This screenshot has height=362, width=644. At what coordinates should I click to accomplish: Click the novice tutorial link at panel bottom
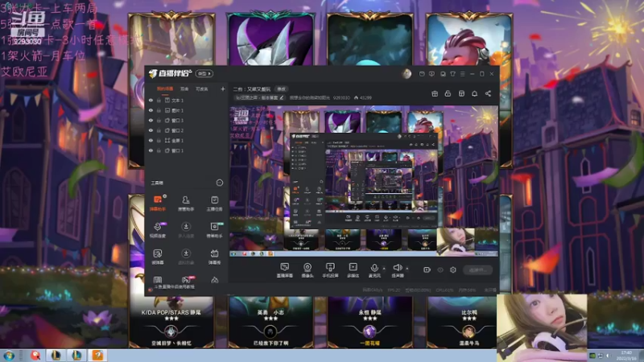click(x=174, y=286)
